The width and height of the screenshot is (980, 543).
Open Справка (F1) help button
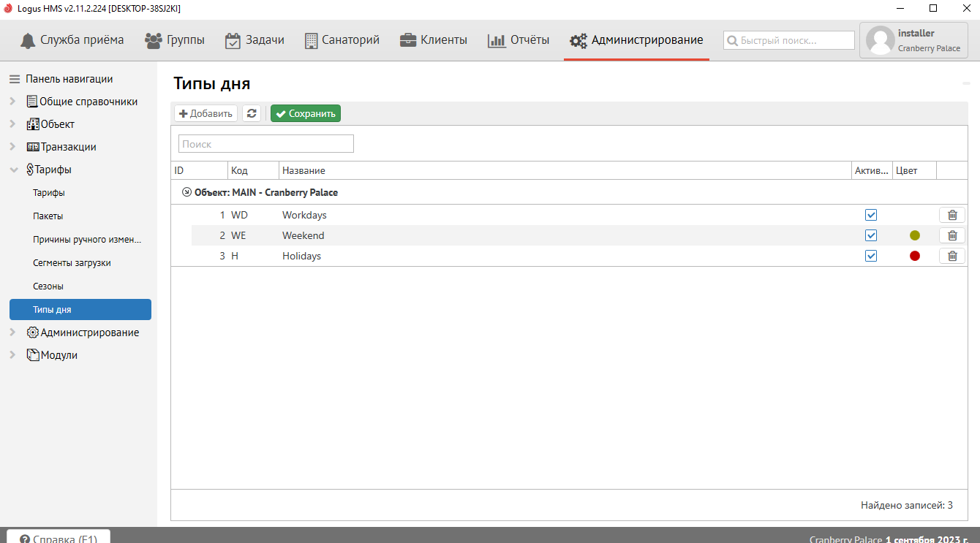pos(59,537)
